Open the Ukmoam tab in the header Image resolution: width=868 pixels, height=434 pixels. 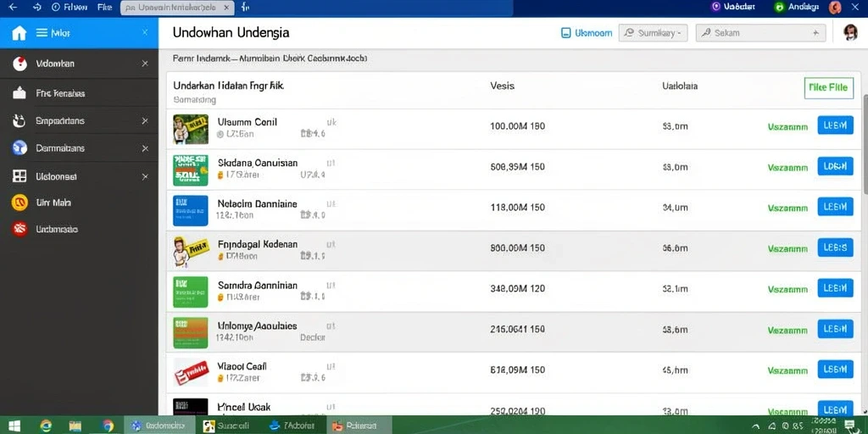pyautogui.click(x=587, y=33)
